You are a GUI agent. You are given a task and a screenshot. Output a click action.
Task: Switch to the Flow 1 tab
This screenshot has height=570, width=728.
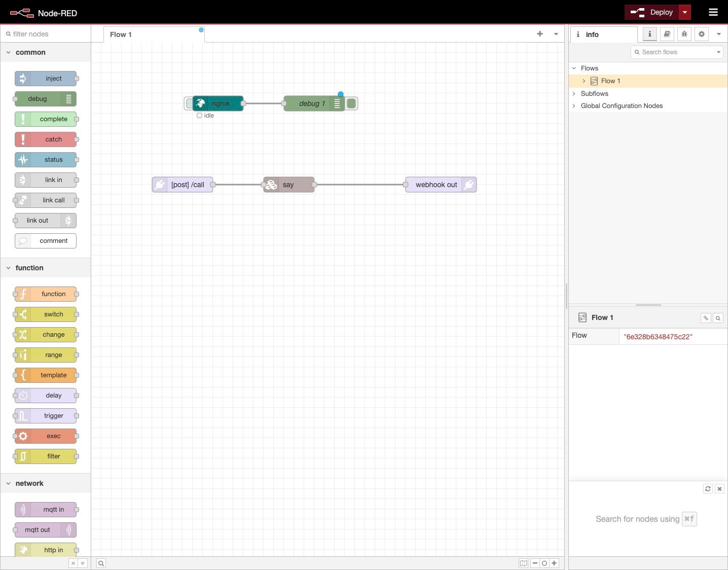[x=121, y=34]
